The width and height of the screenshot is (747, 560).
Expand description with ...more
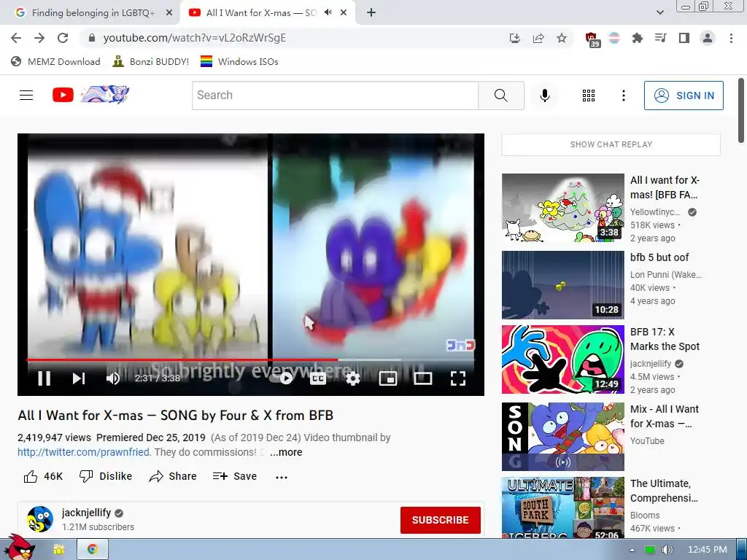286,452
